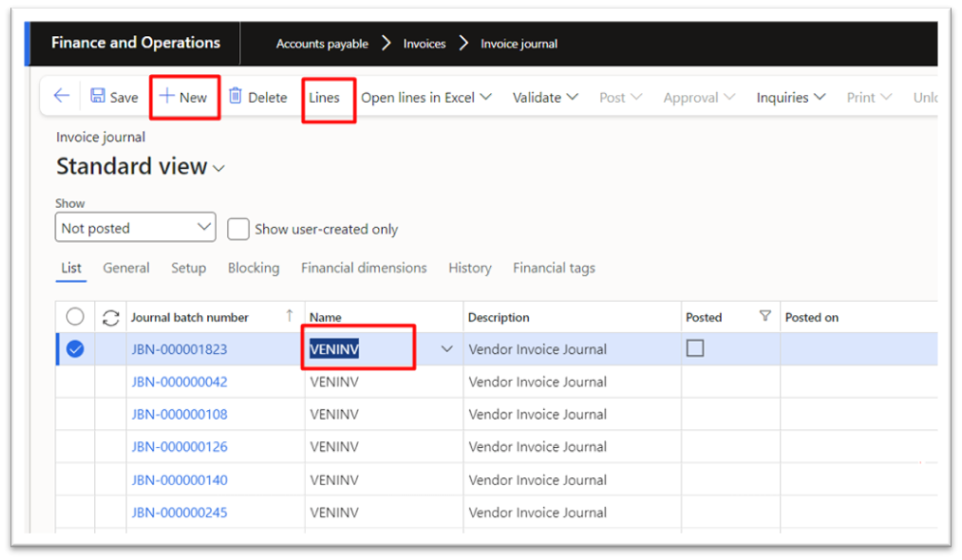Screen dimensions: 962x560
Task: Switch to the General tab
Action: coord(125,268)
